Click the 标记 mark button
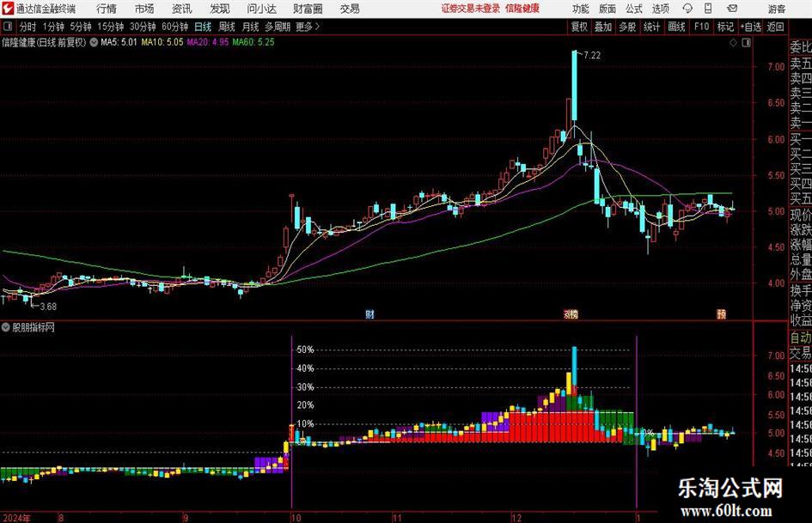This screenshot has height=523, width=812. (x=725, y=27)
